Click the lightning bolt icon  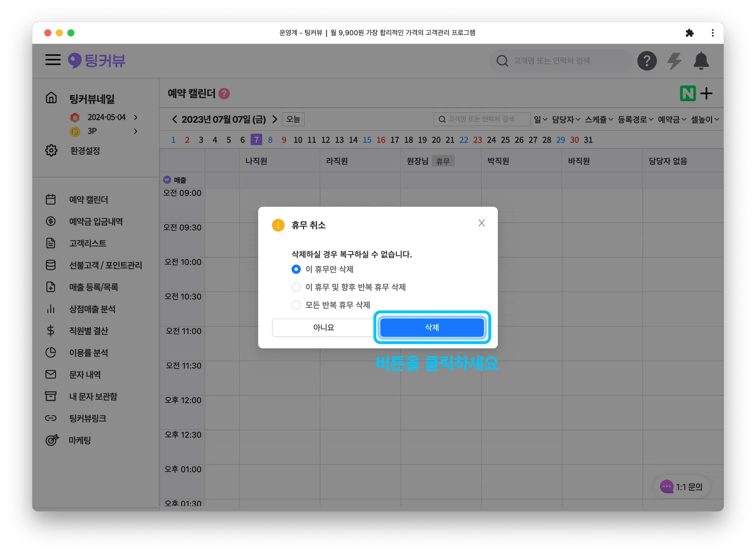pos(674,61)
